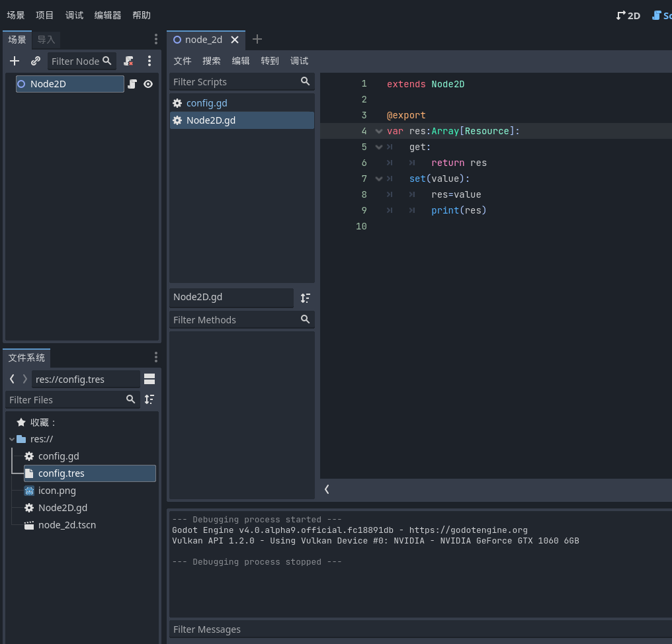The width and height of the screenshot is (672, 644).
Task: Click search icon in Filter Methods
Action: (x=305, y=319)
